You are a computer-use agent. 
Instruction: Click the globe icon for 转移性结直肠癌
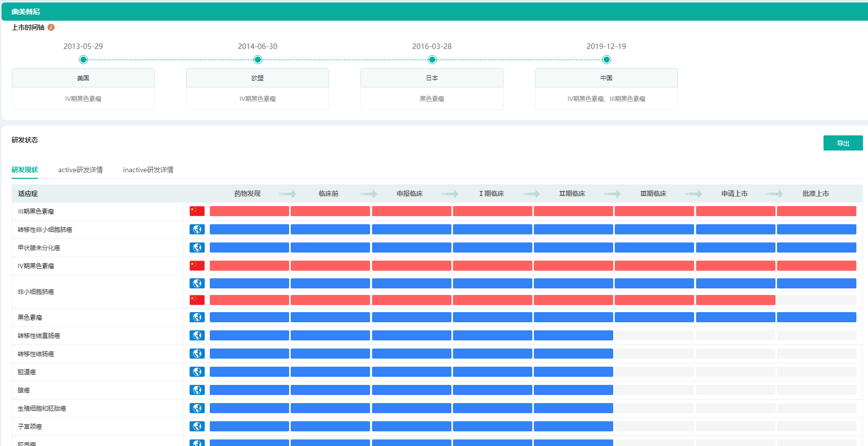[x=197, y=335]
